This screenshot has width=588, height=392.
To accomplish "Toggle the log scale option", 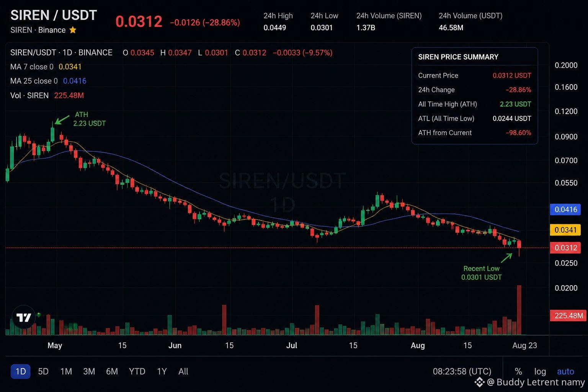I will [x=540, y=371].
